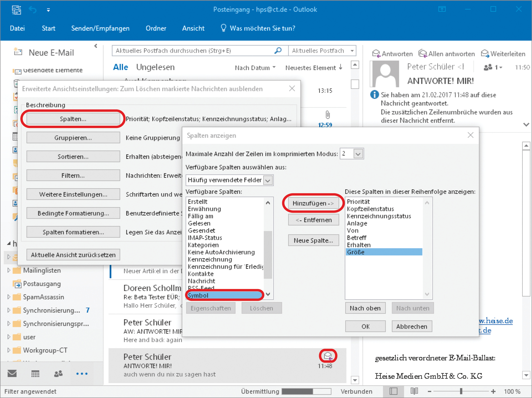Image resolution: width=532 pixels, height=398 pixels.
Task: Click the Weiterleiten forward icon
Action: pos(485,54)
